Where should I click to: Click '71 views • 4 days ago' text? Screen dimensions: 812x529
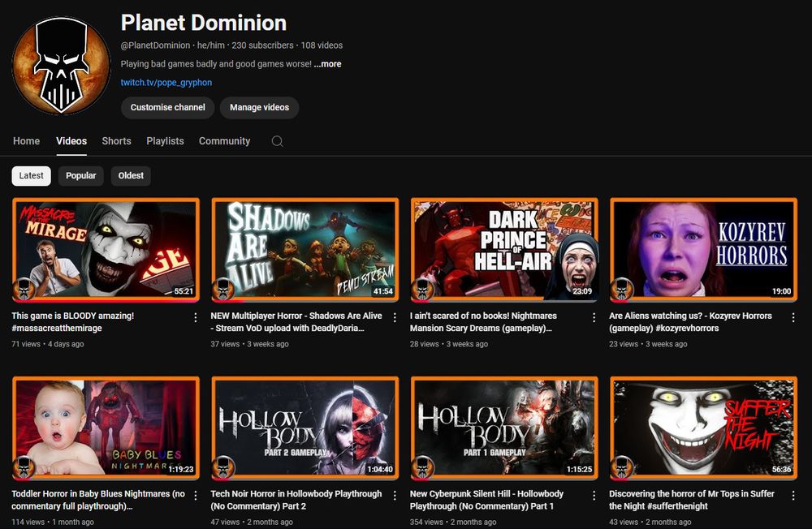(48, 344)
